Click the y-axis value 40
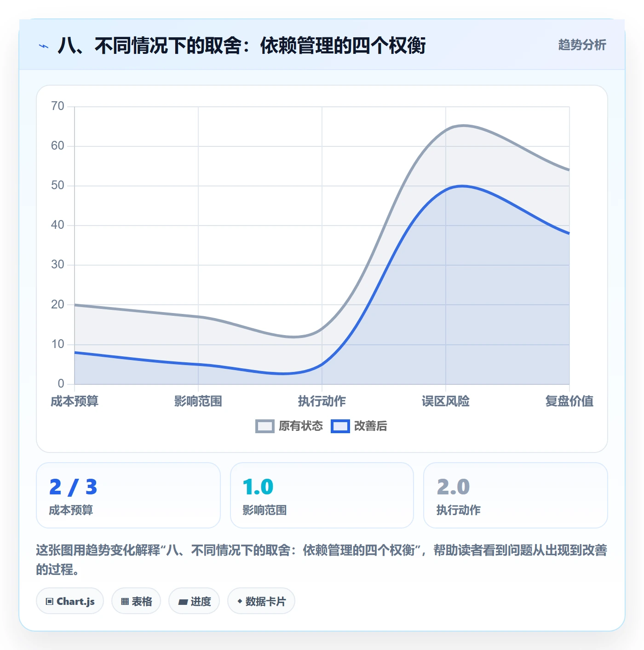This screenshot has height=650, width=644. [58, 225]
